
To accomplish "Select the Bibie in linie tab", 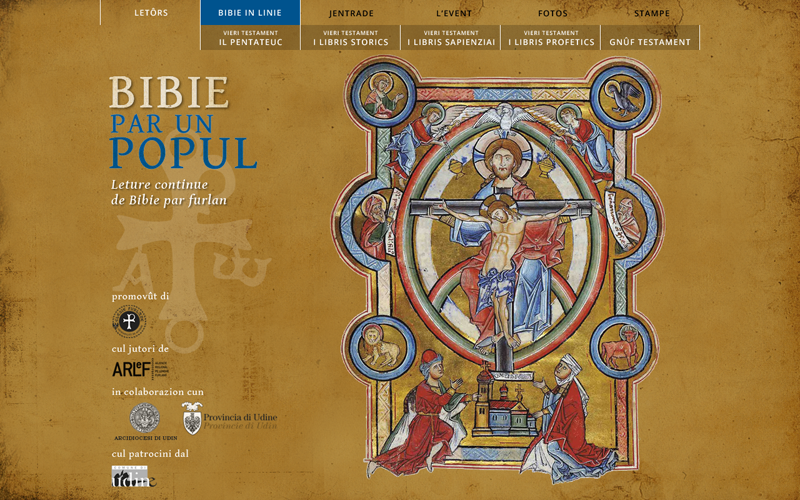I will click(251, 13).
